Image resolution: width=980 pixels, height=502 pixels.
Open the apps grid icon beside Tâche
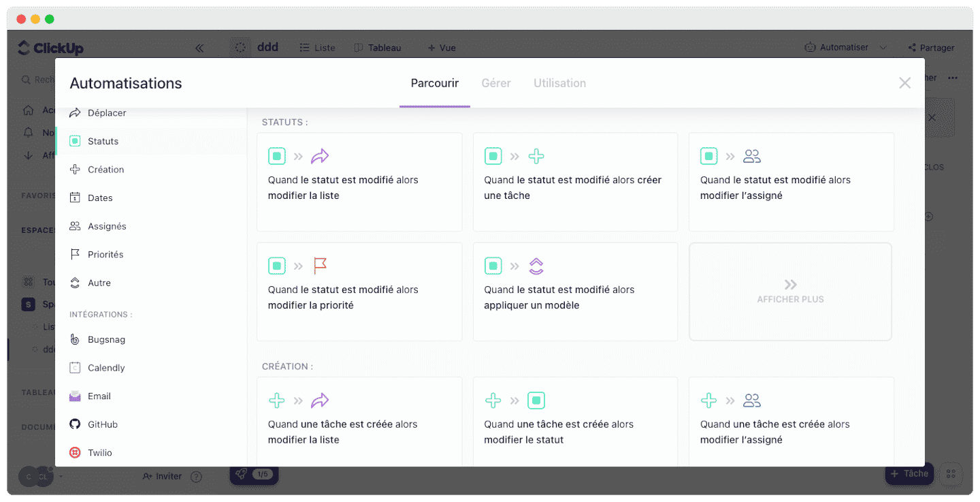(x=951, y=474)
